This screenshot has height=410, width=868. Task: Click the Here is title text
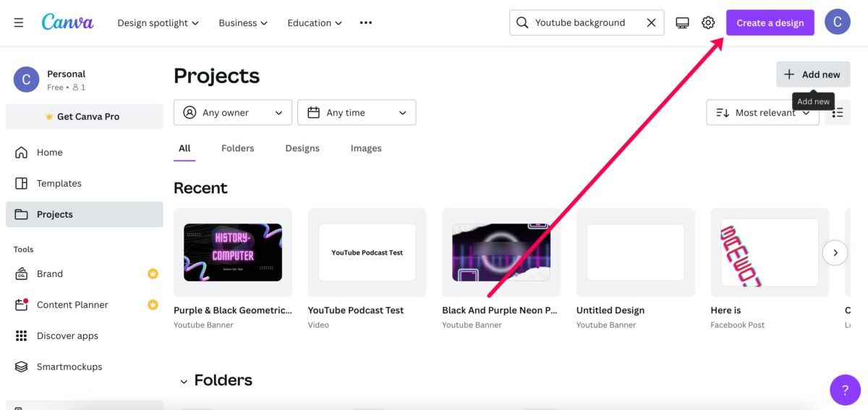click(726, 310)
